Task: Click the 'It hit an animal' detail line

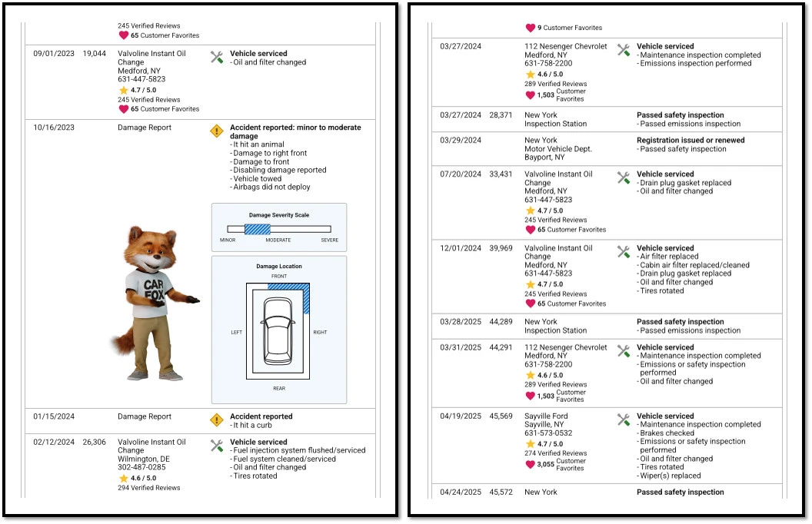Action: pos(258,145)
